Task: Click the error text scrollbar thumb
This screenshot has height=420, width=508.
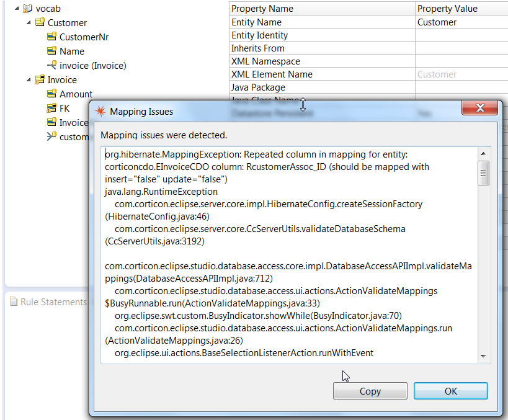Action: click(x=484, y=173)
